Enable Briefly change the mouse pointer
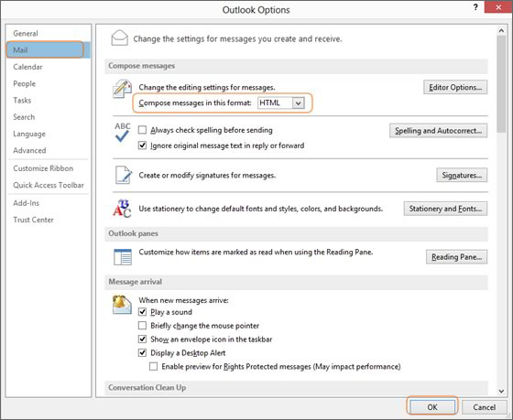Image resolution: width=513 pixels, height=420 pixels. [x=142, y=326]
